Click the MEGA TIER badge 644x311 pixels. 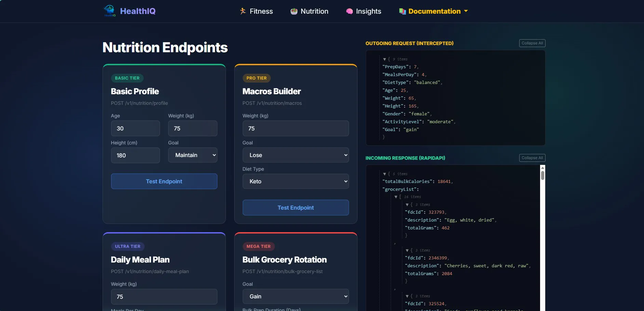tap(258, 246)
